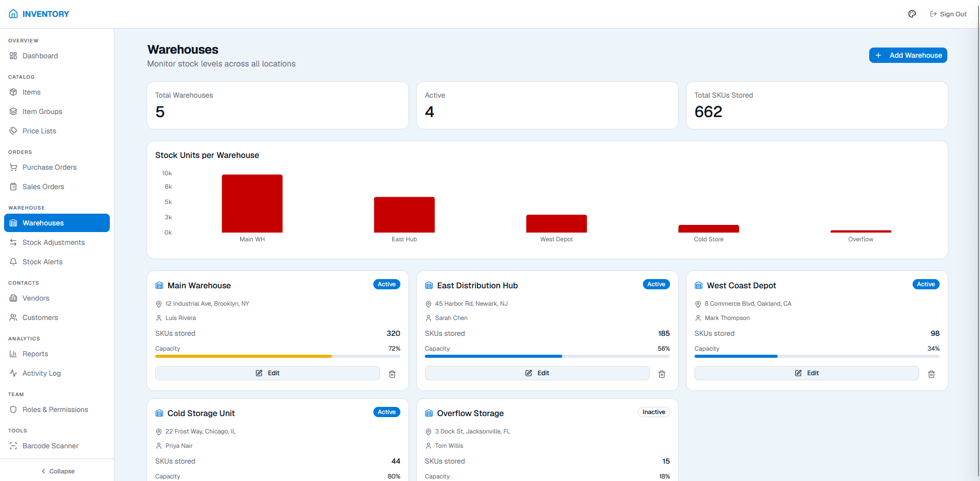Go to Customers in sidebar
Viewport: 980px width, 481px height.
pos(57,317)
